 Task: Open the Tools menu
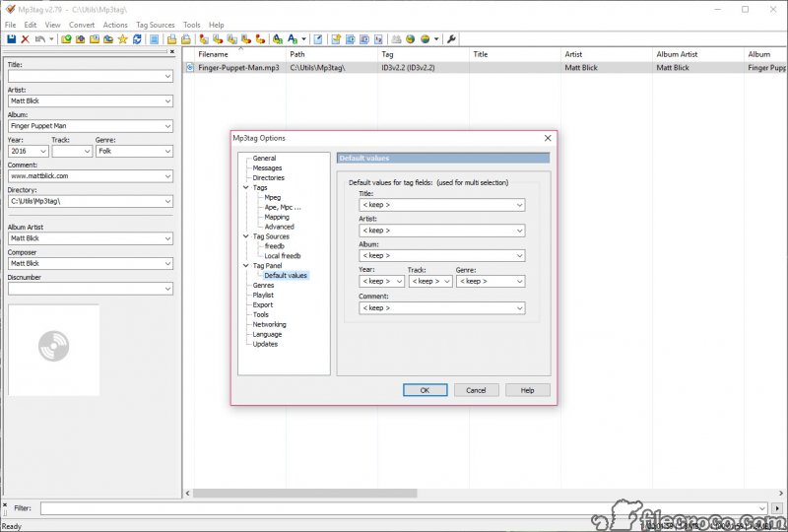point(191,25)
